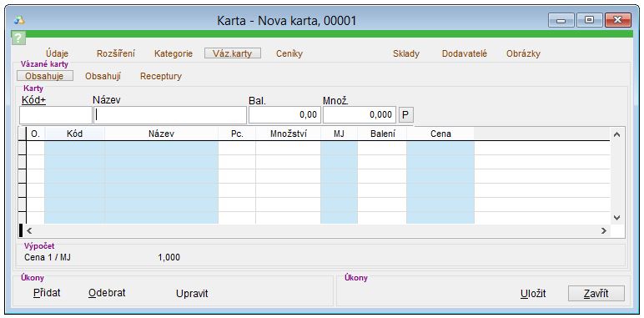Viewport: 644px width, 318px height.
Task: Click the Zavřít button
Action: tap(596, 294)
